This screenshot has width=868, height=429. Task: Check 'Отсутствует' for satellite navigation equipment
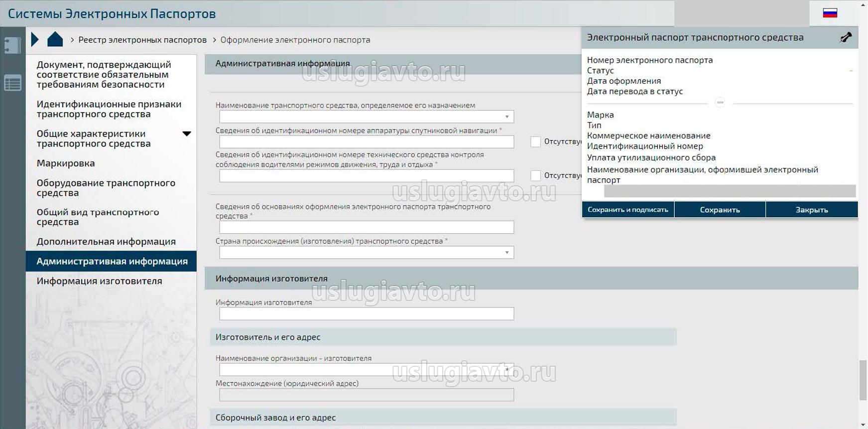535,142
